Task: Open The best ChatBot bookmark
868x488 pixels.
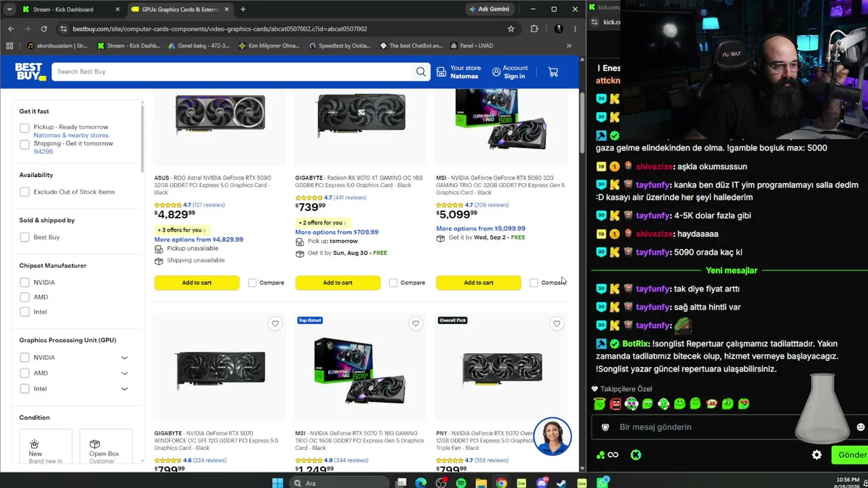Action: point(411,45)
